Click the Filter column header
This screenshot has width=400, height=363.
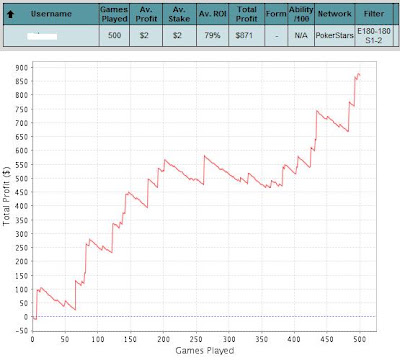(x=374, y=14)
